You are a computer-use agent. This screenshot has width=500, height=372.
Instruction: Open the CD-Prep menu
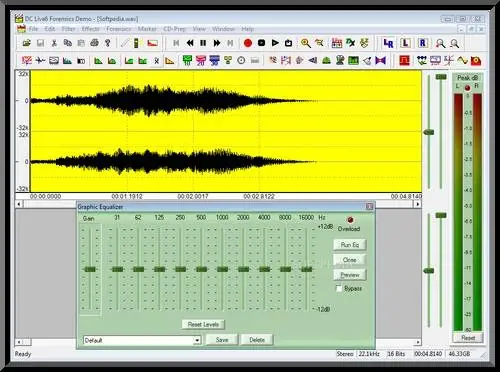coord(174,29)
